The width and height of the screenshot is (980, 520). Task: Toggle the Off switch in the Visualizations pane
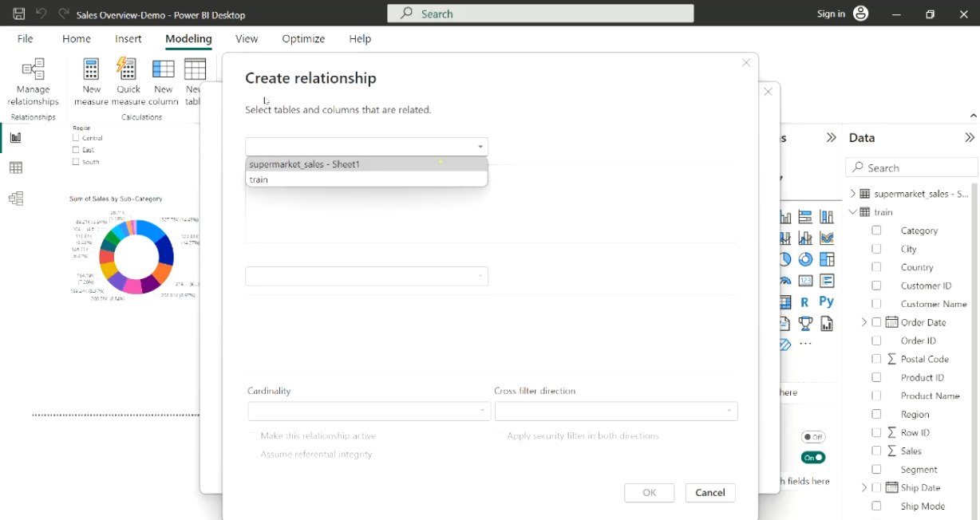(813, 437)
